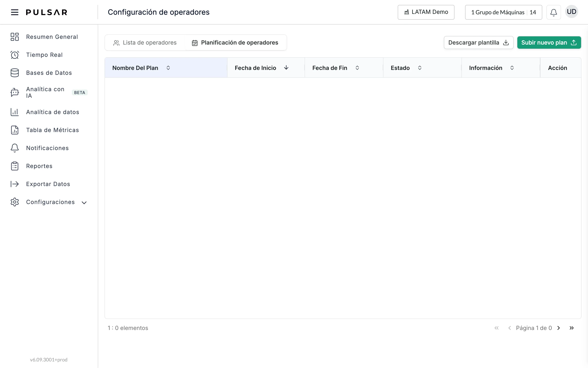This screenshot has width=588, height=368.
Task: Click the '1 : 0 elementos' text
Action: pos(128,328)
